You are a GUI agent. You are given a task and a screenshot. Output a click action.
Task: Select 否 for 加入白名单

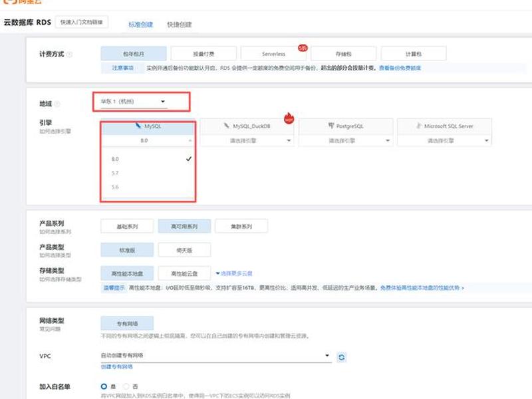coord(126,386)
